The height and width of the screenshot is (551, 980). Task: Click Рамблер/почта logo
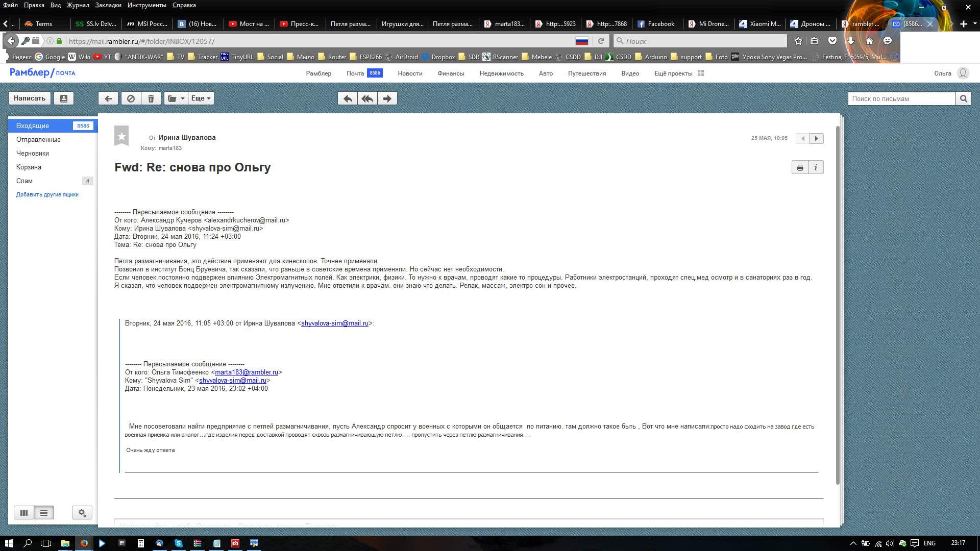[x=42, y=73]
